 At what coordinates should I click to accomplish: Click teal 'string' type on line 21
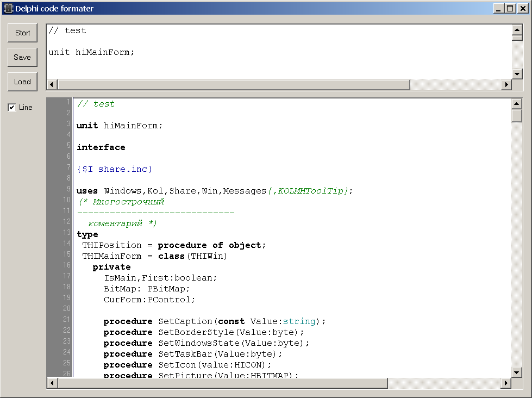tap(299, 321)
